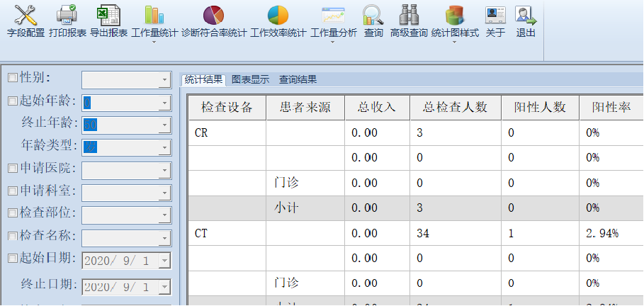
Task: Open 诊断符合率统计 pie chart icon
Action: pyautogui.click(x=213, y=15)
